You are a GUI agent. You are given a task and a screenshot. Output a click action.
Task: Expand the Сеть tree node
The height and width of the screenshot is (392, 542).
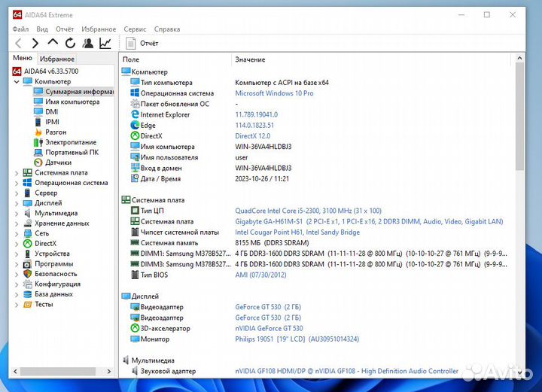17,233
